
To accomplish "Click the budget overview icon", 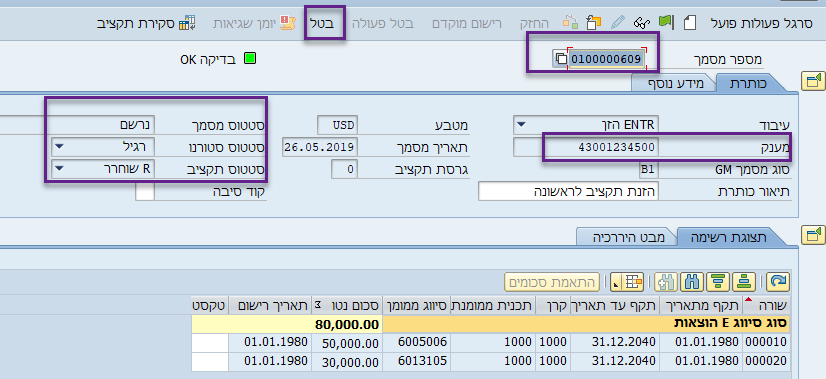I will pos(187,24).
